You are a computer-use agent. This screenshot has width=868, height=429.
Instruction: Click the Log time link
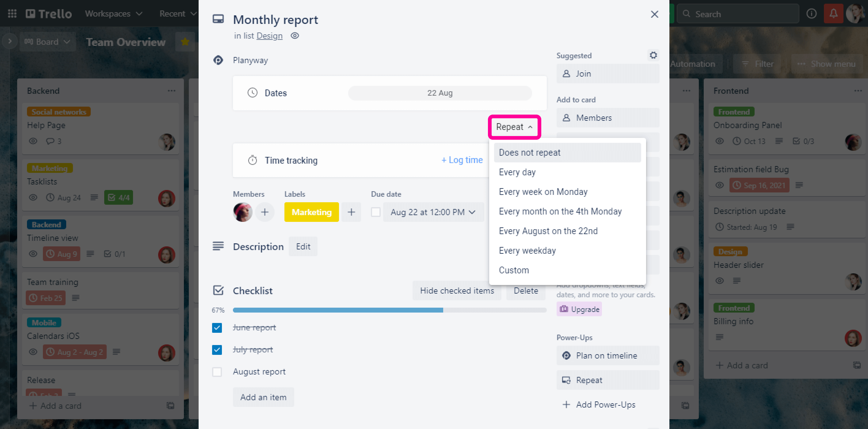pos(462,160)
